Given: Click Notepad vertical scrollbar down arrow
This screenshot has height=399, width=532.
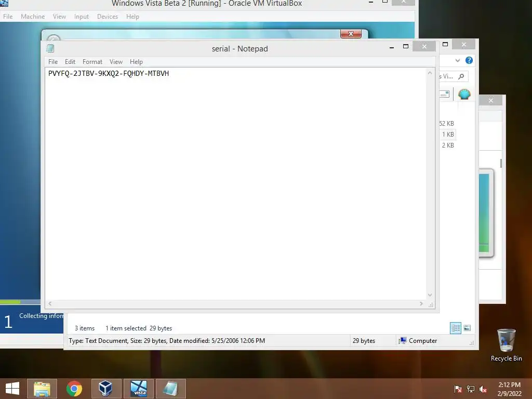Looking at the screenshot, I should pyautogui.click(x=430, y=295).
